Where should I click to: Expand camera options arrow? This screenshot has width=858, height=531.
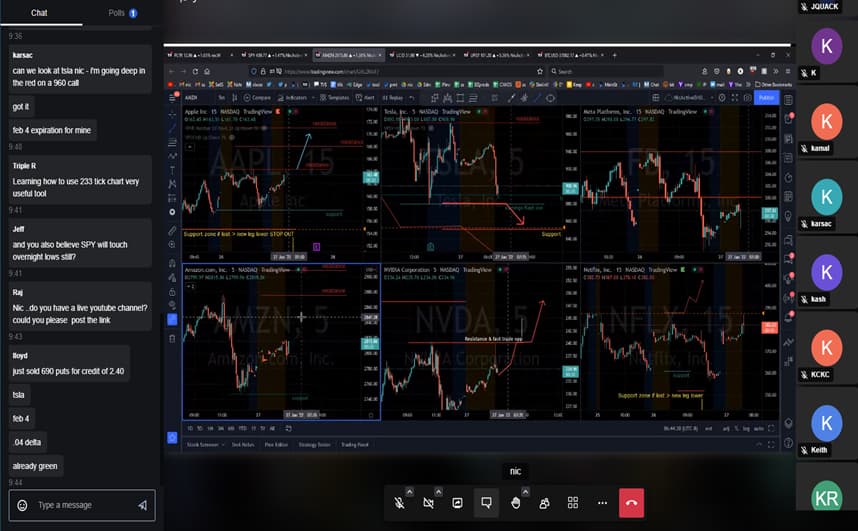coord(438,492)
